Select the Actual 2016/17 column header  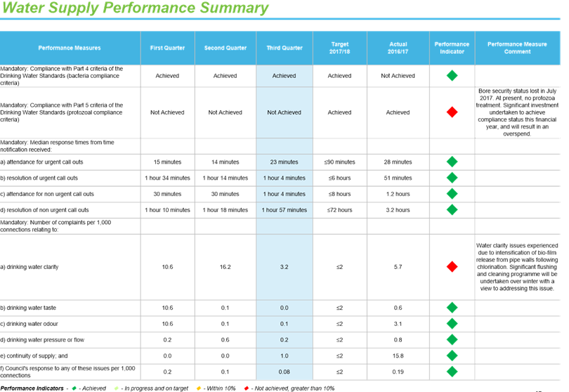pos(398,48)
